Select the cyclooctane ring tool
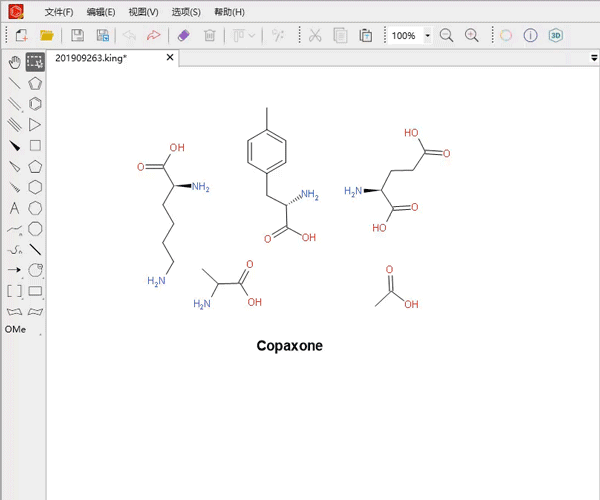Image resolution: width=600 pixels, height=500 pixels. [x=35, y=229]
